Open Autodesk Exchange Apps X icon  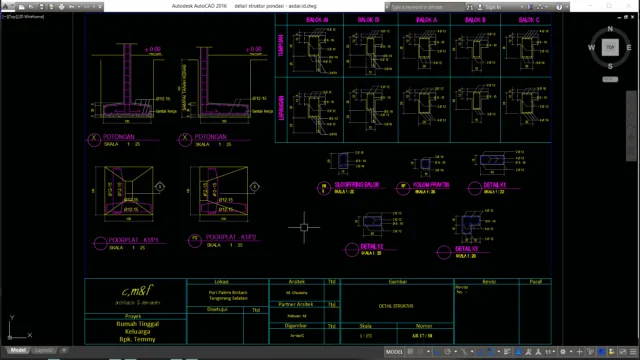(x=530, y=7)
